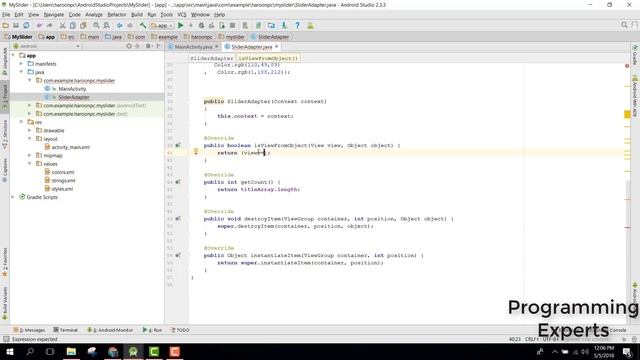Click the Help question mark icon
Image resolution: width=640 pixels, height=360 pixels.
point(298,25)
